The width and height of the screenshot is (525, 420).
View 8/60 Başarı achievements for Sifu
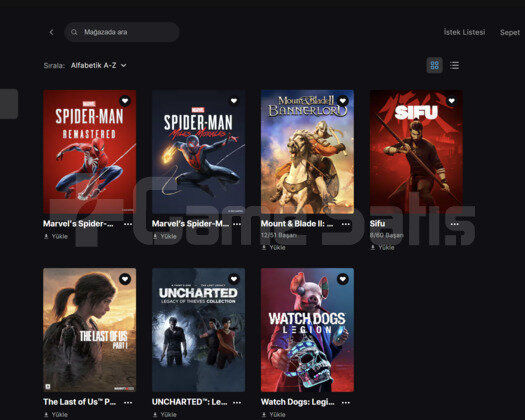coord(387,235)
